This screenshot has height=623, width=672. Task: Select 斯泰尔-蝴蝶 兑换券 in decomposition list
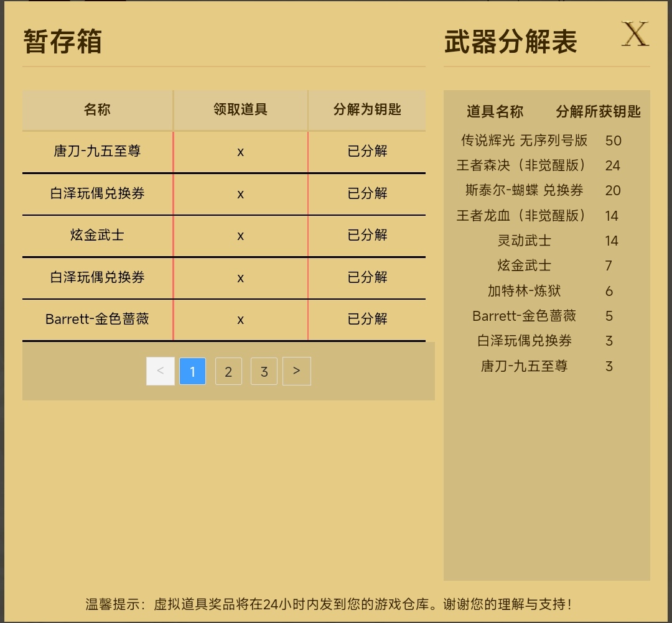tap(524, 190)
